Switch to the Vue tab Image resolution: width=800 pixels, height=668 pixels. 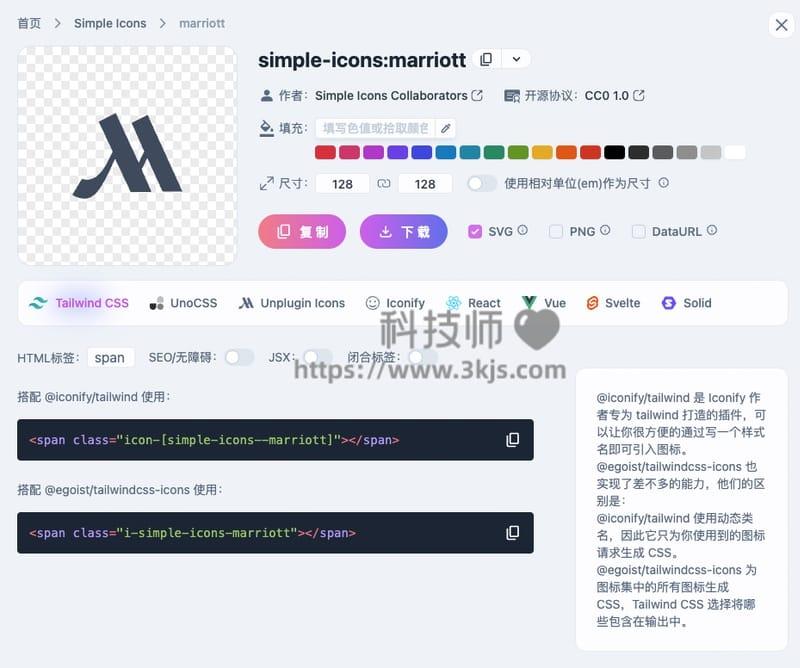tap(544, 303)
